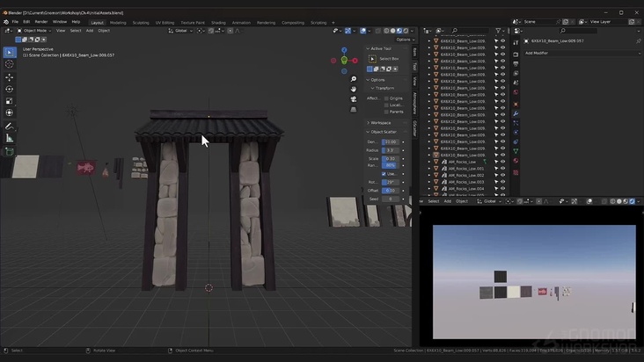The width and height of the screenshot is (644, 362).
Task: Select the Measure tool
Action: (10, 138)
